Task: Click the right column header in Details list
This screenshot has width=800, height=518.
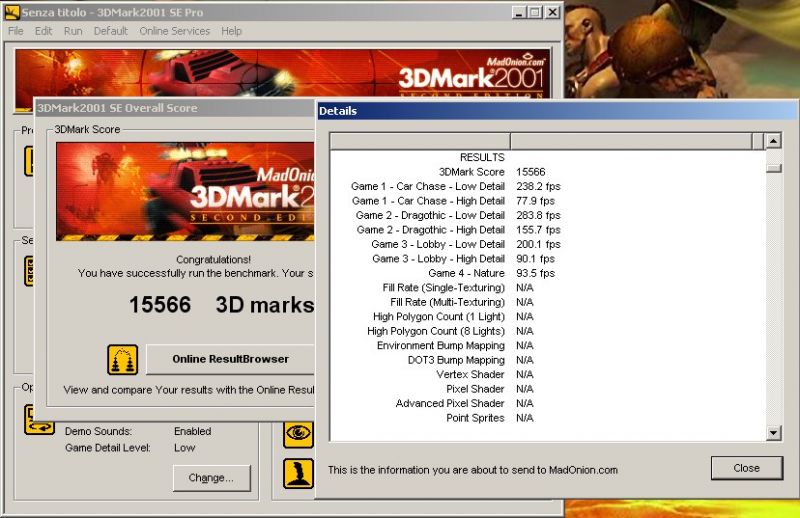Action: click(x=632, y=141)
